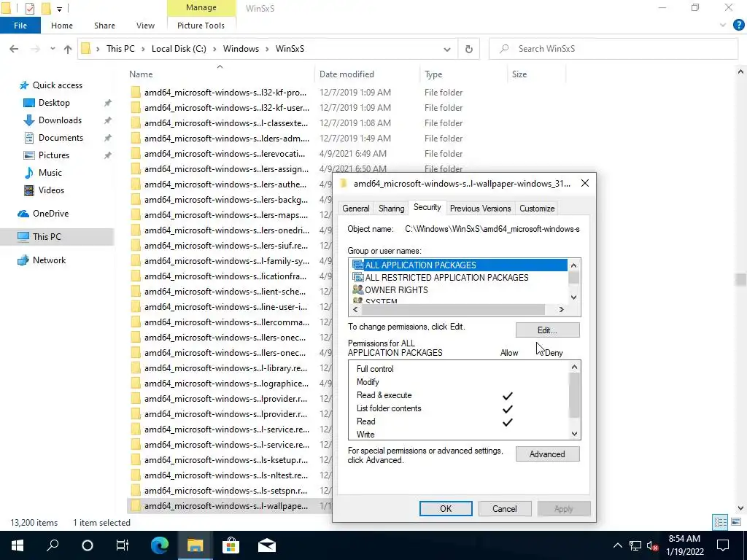This screenshot has width=747, height=560.
Task: Expand the ribbon with the chevron
Action: 723,26
